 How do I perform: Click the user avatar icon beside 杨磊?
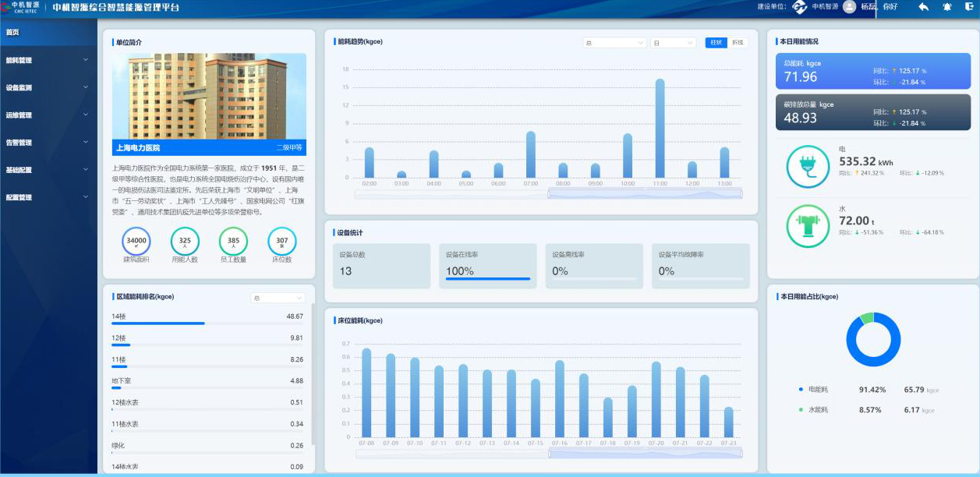(849, 7)
